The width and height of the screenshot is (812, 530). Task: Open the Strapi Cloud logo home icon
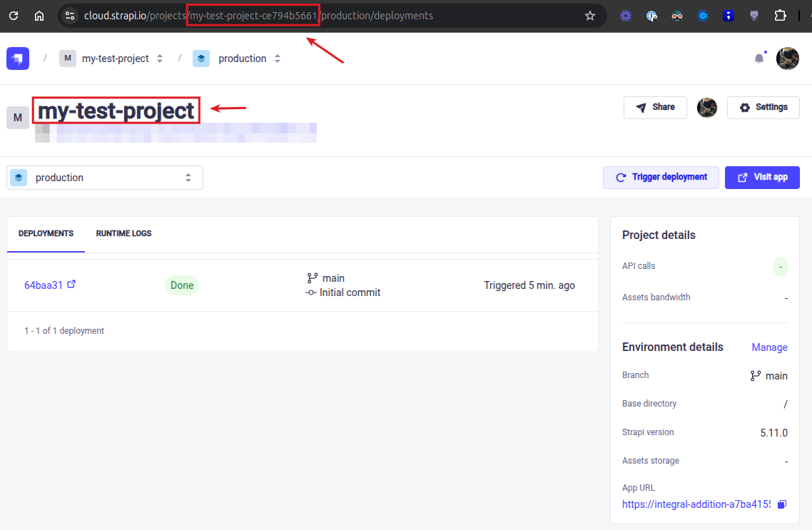pyautogui.click(x=18, y=58)
